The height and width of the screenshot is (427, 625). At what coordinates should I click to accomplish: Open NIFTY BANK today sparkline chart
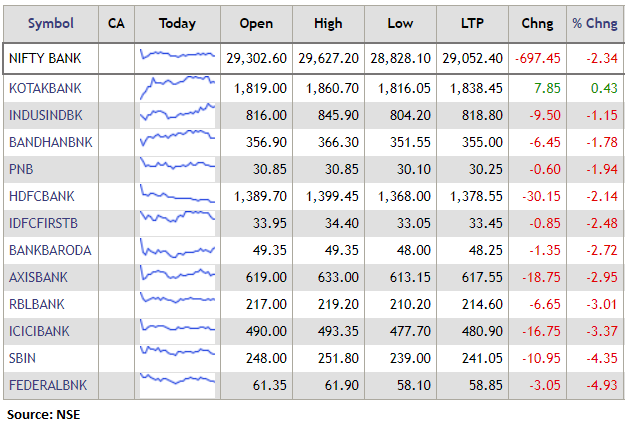pos(177,56)
